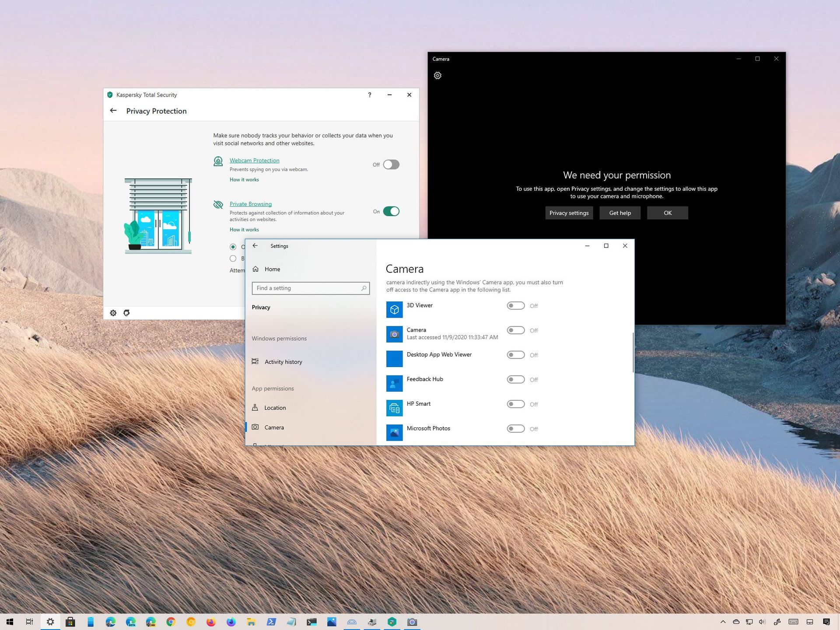This screenshot has height=630, width=840.
Task: Open Kaspersky settings via the gear icon
Action: tap(113, 313)
